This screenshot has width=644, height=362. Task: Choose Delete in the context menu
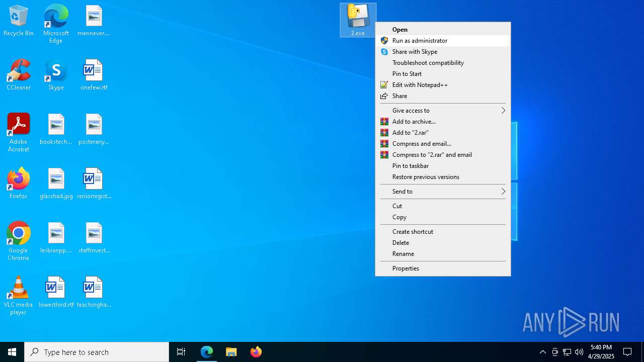click(x=443, y=243)
